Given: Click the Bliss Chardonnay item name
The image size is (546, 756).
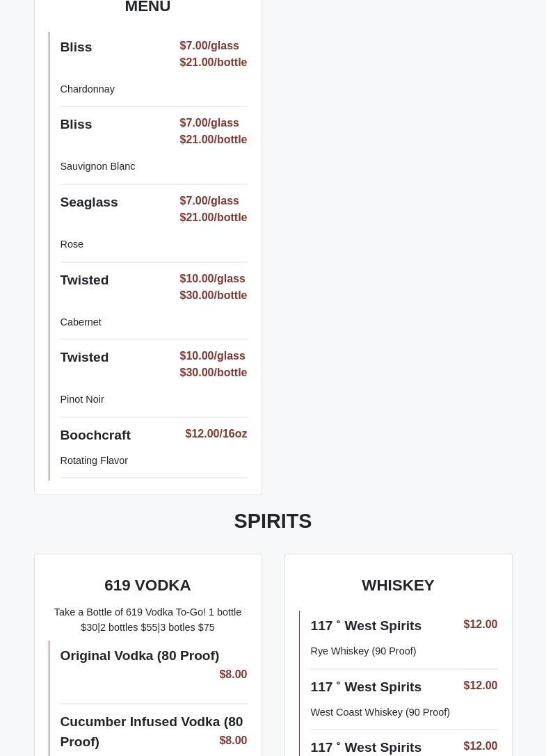Looking at the screenshot, I should 76,47.
